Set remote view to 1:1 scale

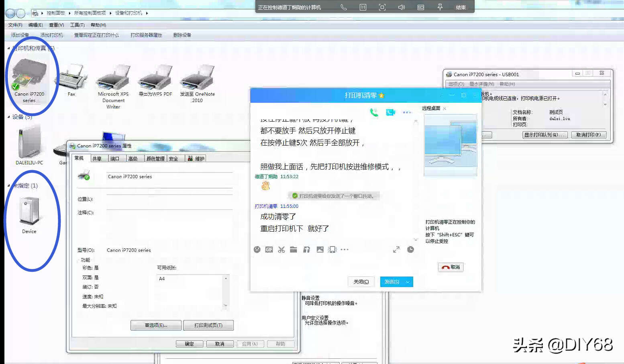point(363,7)
